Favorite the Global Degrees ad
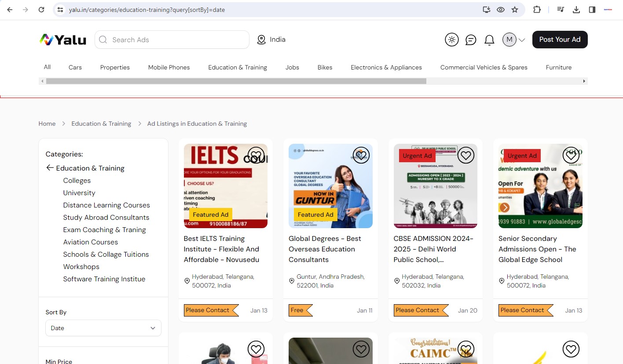The image size is (623, 364). [x=361, y=155]
